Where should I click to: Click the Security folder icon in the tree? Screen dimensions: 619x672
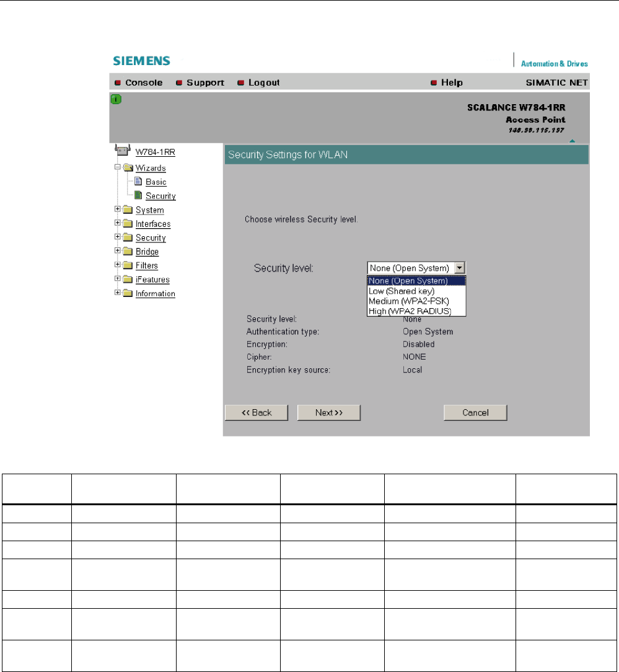click(x=128, y=237)
